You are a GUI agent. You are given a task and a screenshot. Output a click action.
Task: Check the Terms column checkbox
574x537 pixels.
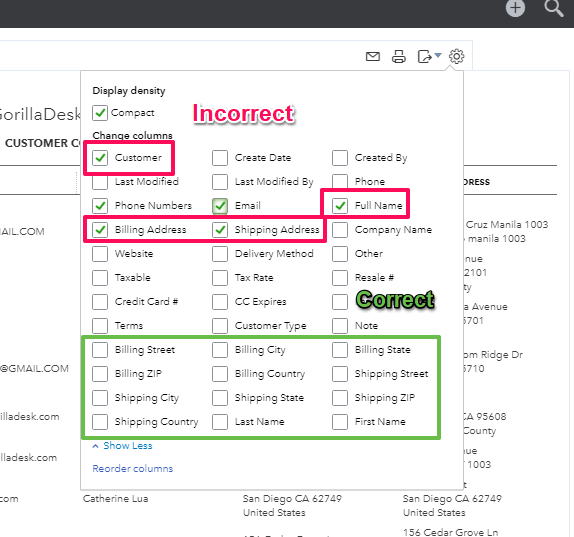click(100, 326)
